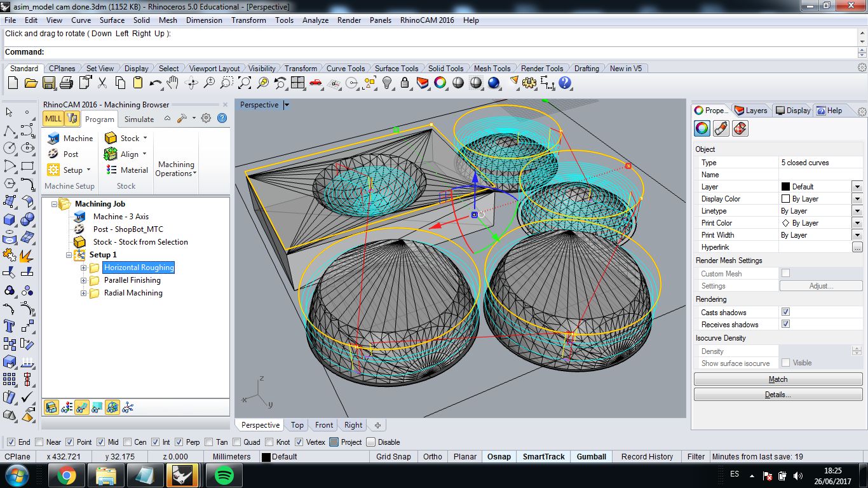Open the Analyze menu
This screenshot has width=868, height=488.
pyautogui.click(x=315, y=20)
